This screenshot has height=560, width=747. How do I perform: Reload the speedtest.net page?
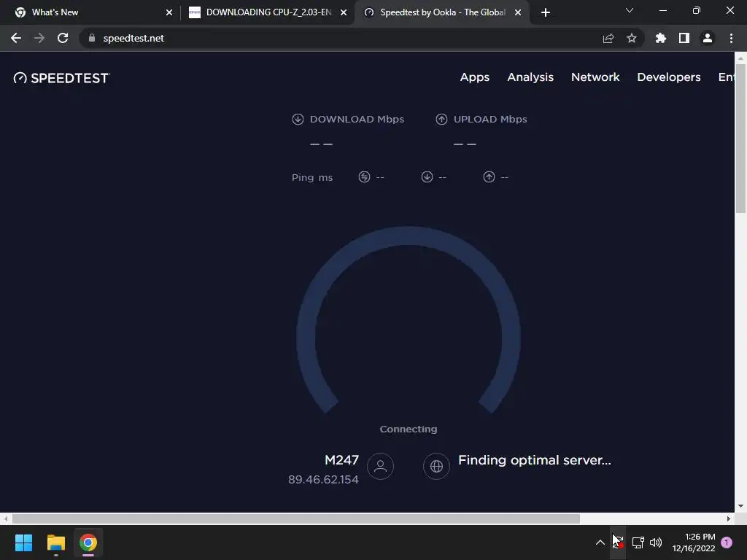[x=63, y=38]
